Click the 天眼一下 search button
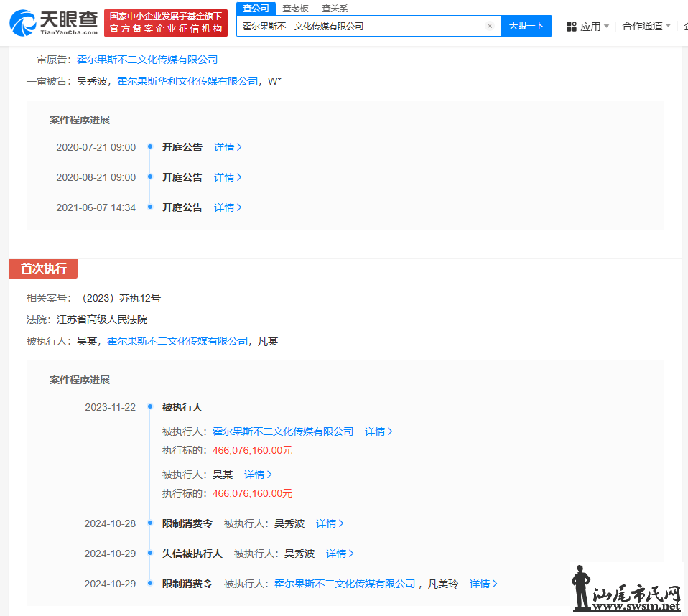 coord(526,26)
